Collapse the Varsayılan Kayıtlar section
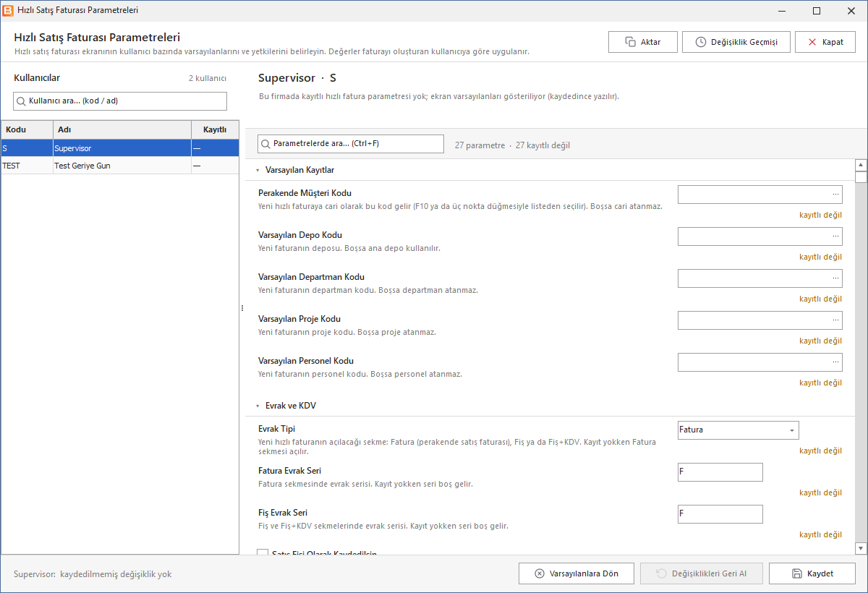 click(258, 170)
